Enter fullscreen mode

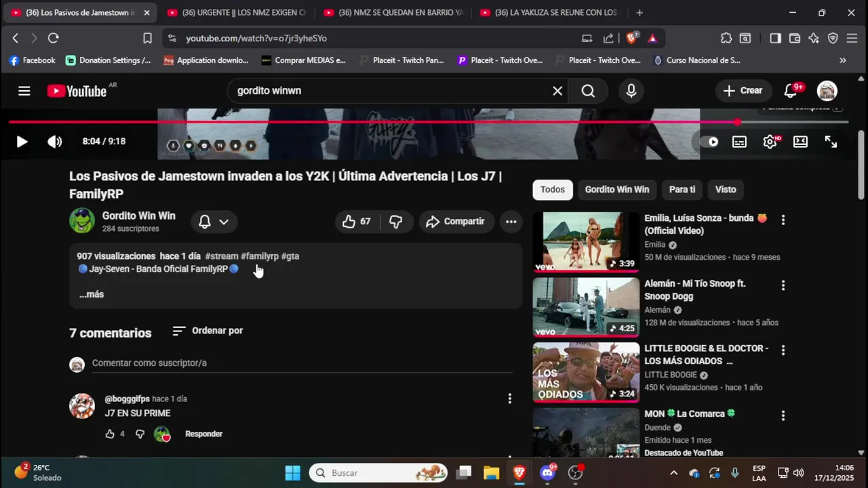pos(831,142)
